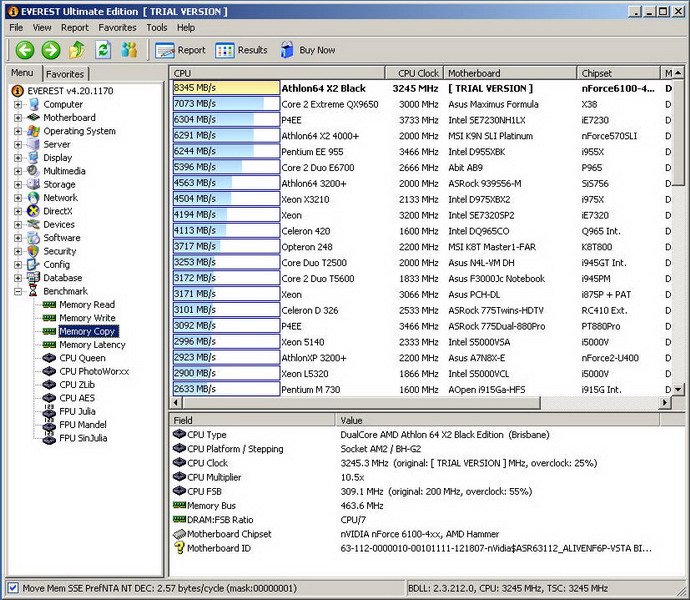The width and height of the screenshot is (690, 600).
Task: Open the File menu
Action: coord(16,27)
